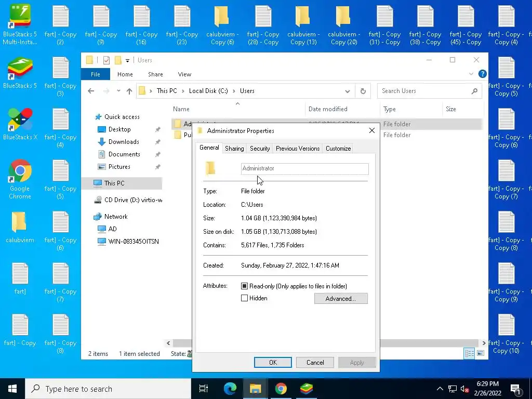Confirm properties with the OK button
The width and height of the screenshot is (532, 399).
pos(273,362)
